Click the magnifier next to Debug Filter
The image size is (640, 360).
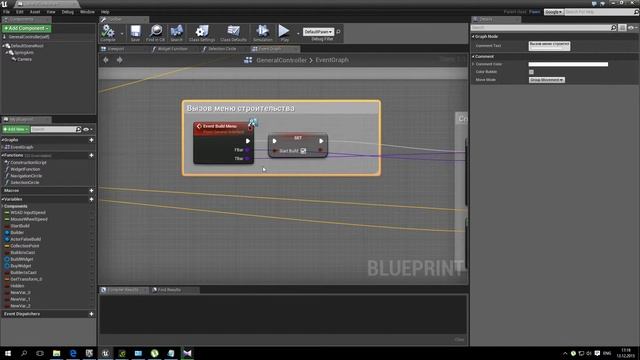coord(338,32)
